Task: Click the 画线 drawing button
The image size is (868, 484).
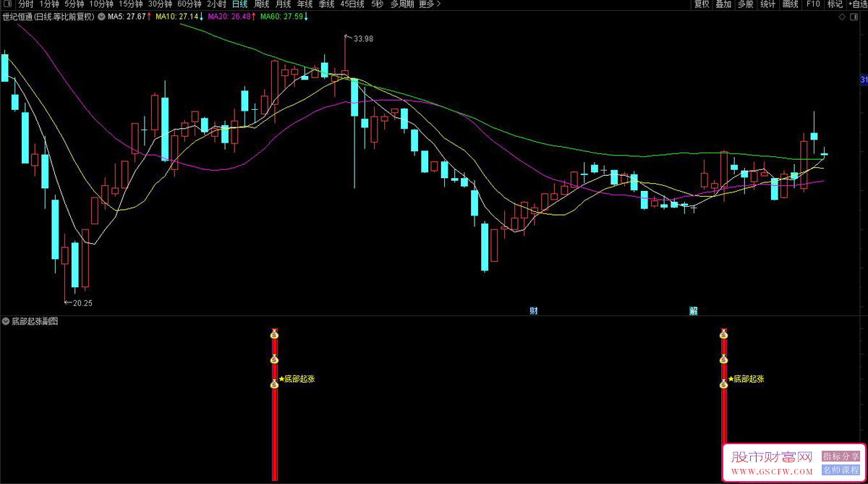Action: (x=790, y=4)
